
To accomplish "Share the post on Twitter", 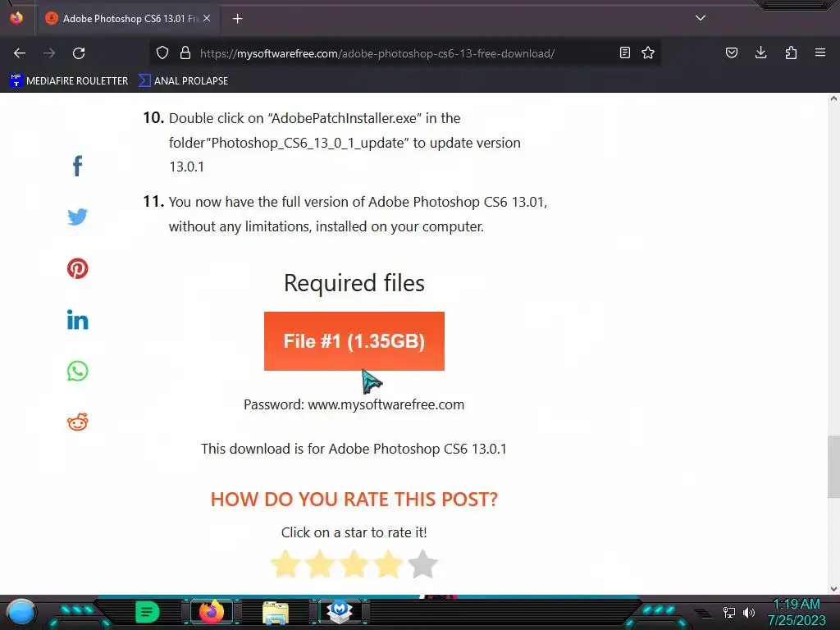I will (78, 217).
